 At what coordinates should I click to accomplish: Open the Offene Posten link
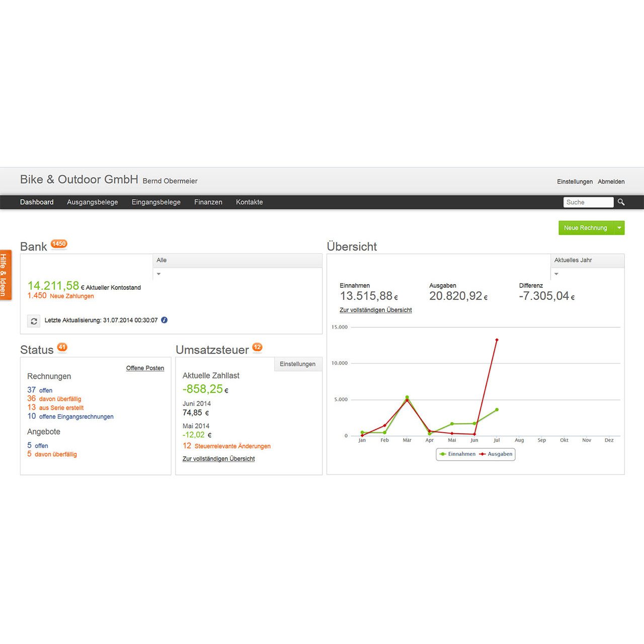point(145,368)
